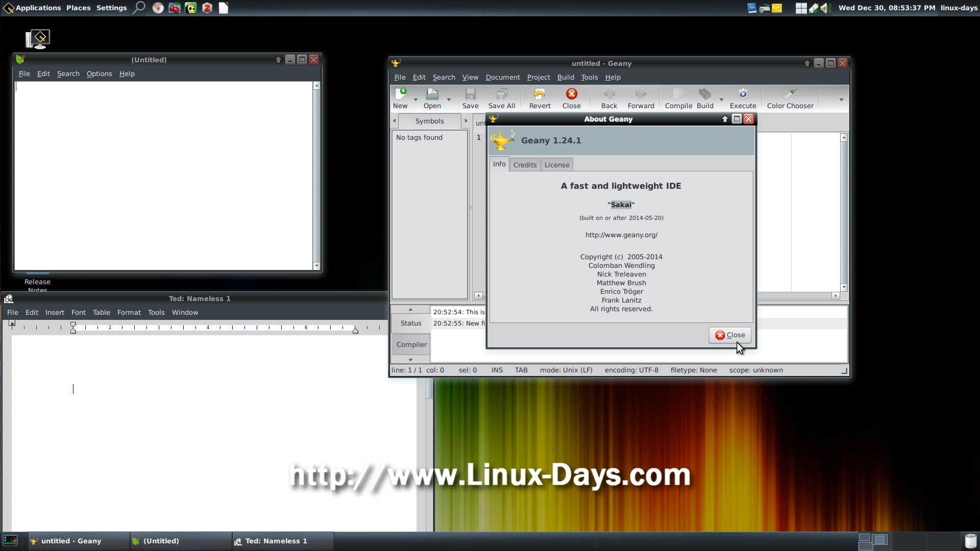980x551 pixels.
Task: Click the search magnifier in the top panel
Action: (x=139, y=8)
